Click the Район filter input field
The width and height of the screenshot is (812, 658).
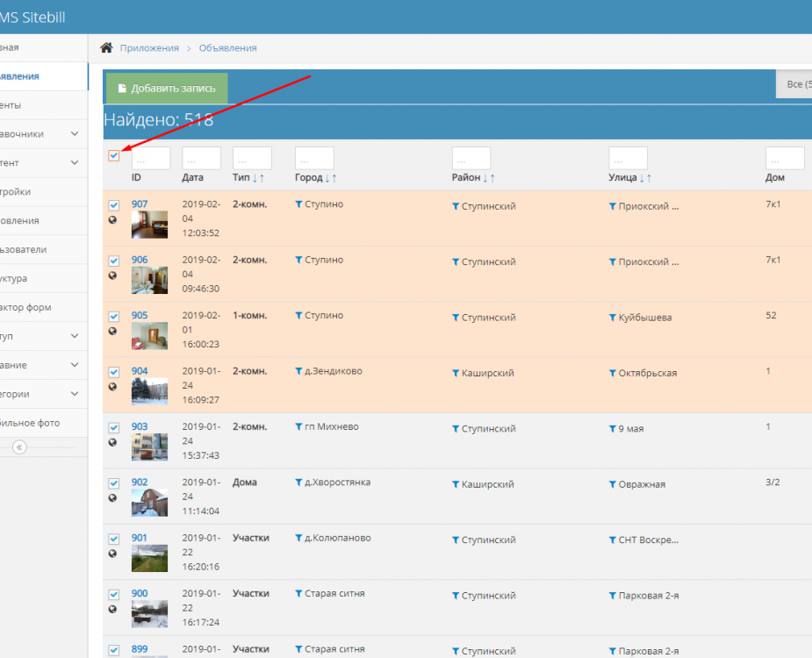tap(471, 158)
